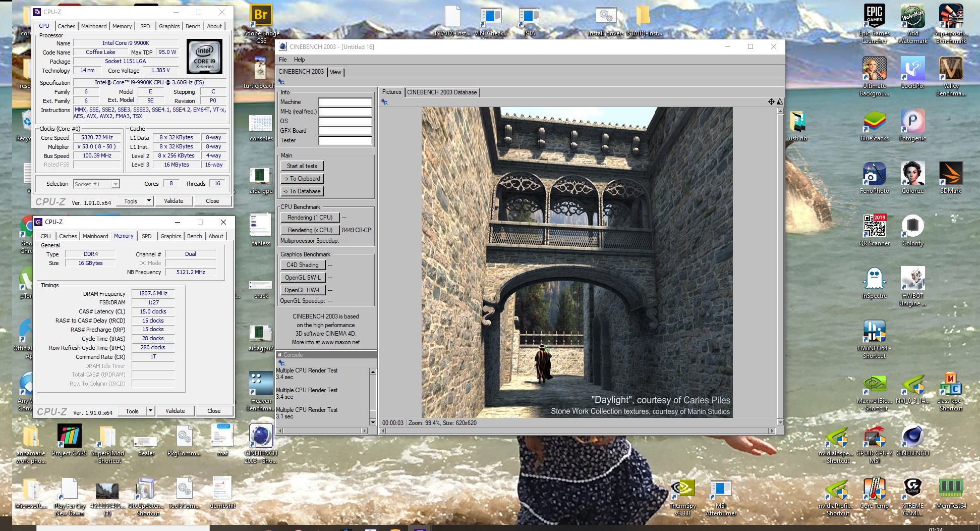Viewport: 980px width, 531px height.
Task: Click To Database button
Action: 302,191
